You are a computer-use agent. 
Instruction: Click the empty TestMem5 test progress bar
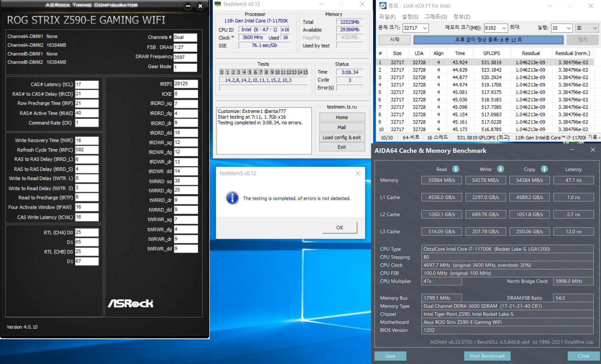point(264,88)
